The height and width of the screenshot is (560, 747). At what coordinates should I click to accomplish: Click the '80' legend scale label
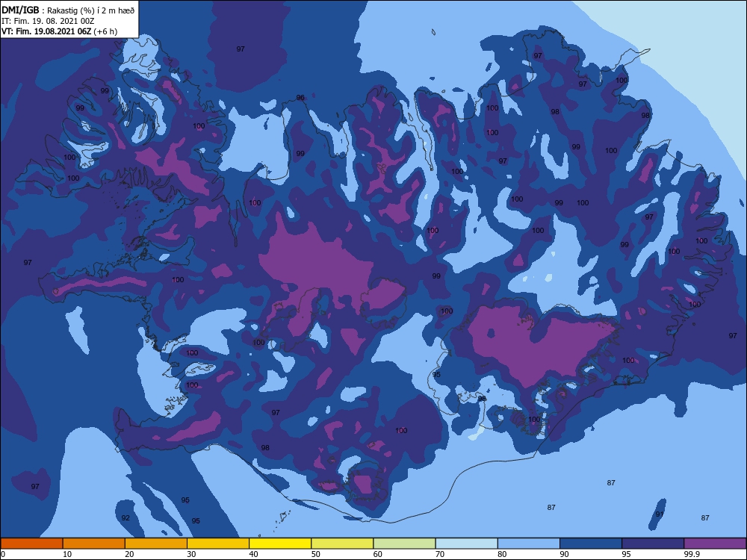tap(502, 554)
